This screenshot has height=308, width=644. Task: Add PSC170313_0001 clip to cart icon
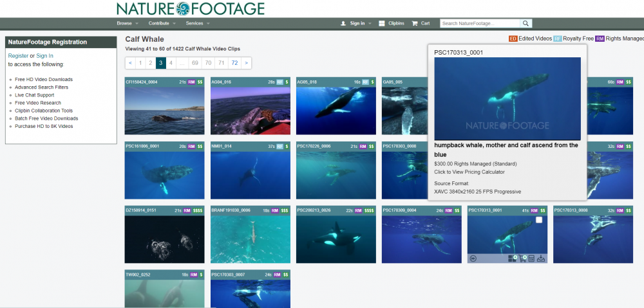(522, 258)
